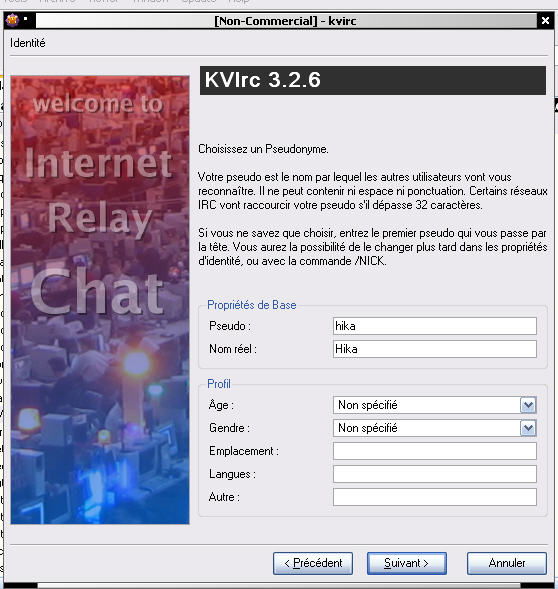Go back with the Précédent button

point(313,563)
